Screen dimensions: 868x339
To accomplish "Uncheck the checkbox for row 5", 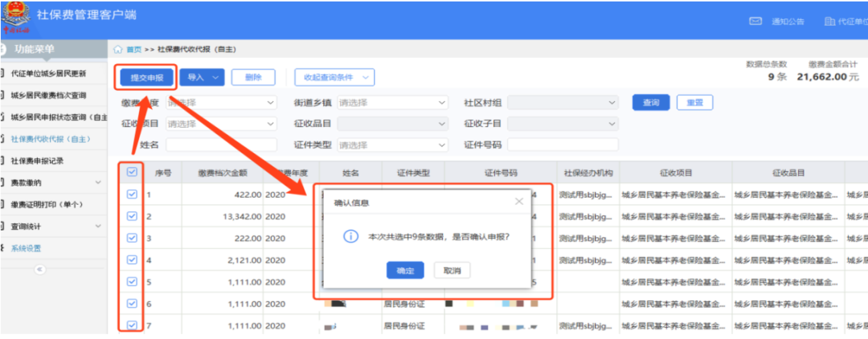I will [132, 281].
